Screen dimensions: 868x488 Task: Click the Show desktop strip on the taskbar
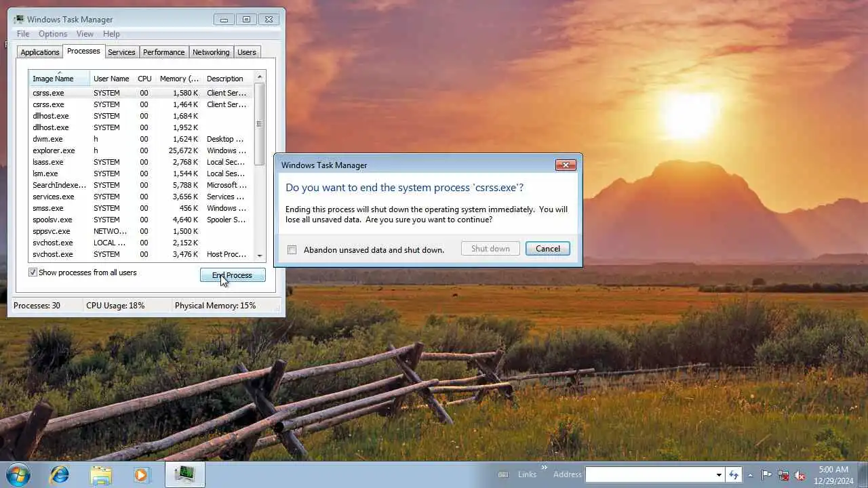click(863, 474)
